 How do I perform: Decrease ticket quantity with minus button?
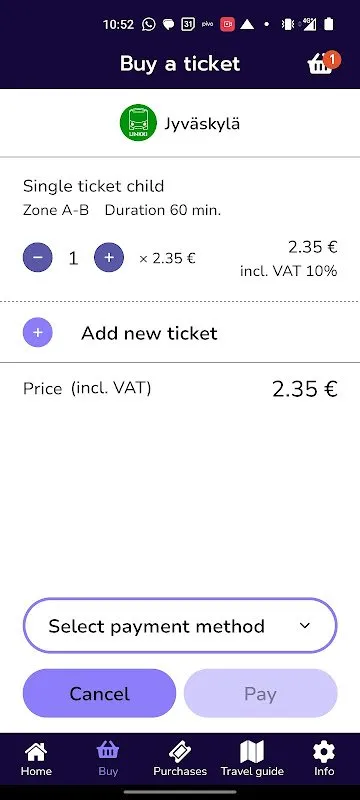[38, 257]
